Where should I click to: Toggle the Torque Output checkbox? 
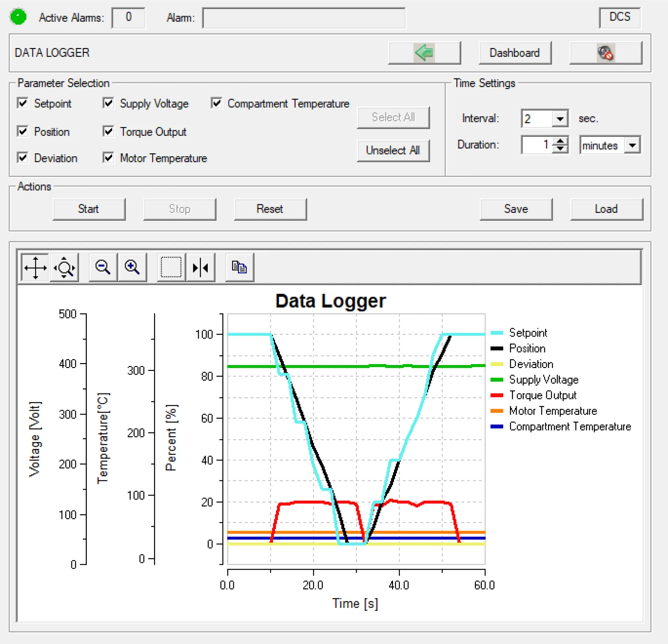coord(108,131)
